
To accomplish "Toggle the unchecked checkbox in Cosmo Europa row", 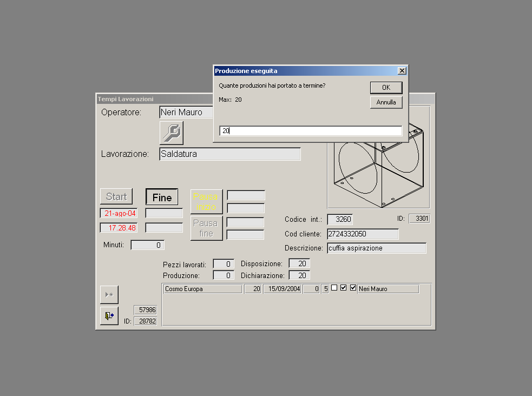I will [334, 288].
